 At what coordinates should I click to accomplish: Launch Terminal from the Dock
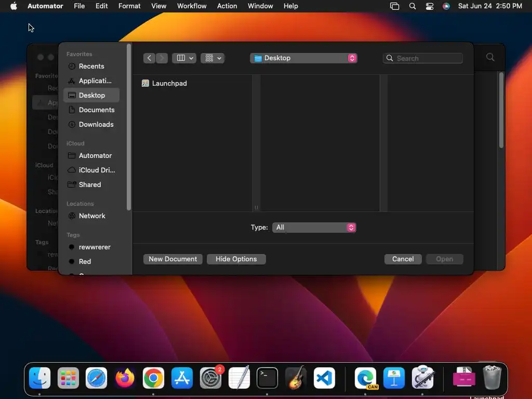click(268, 378)
